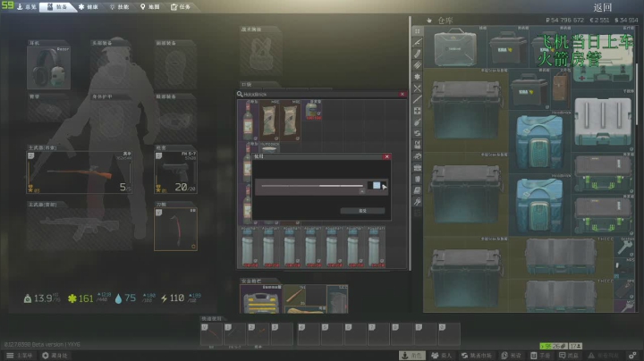The height and width of the screenshot is (361, 644).
Task: Click the slider handle under the quantity bar
Action: click(x=362, y=191)
